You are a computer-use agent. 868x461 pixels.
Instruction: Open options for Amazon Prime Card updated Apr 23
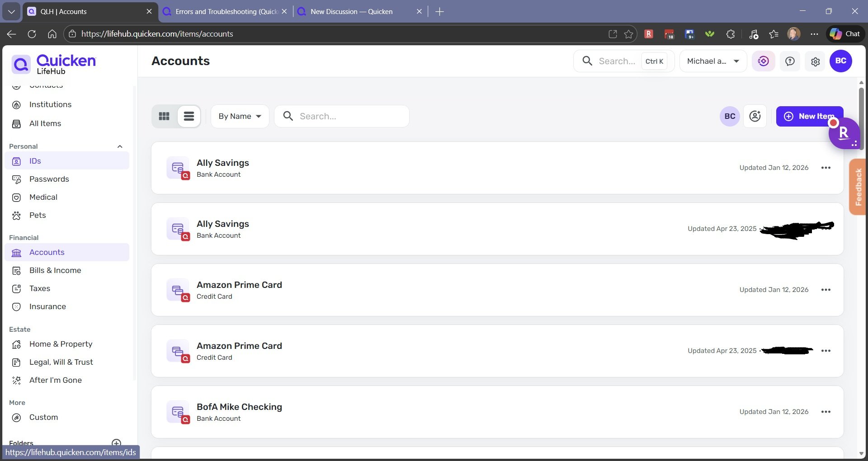click(826, 351)
